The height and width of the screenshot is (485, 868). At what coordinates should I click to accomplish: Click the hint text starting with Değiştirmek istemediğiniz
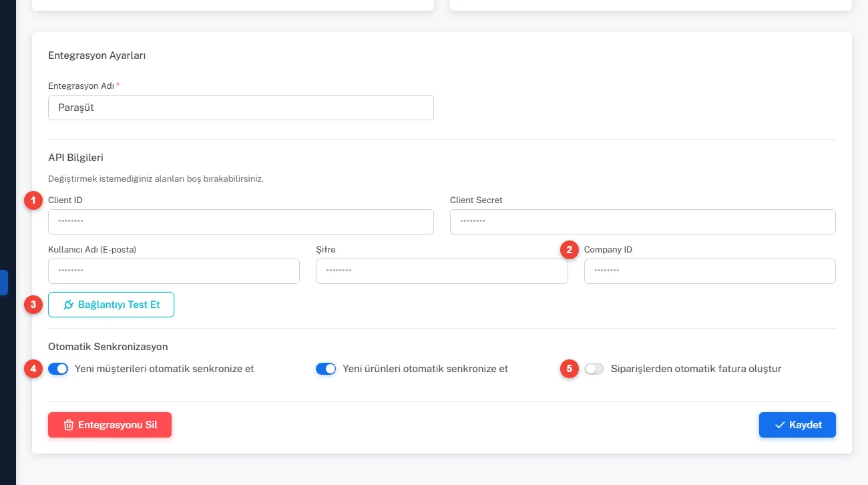tap(156, 179)
